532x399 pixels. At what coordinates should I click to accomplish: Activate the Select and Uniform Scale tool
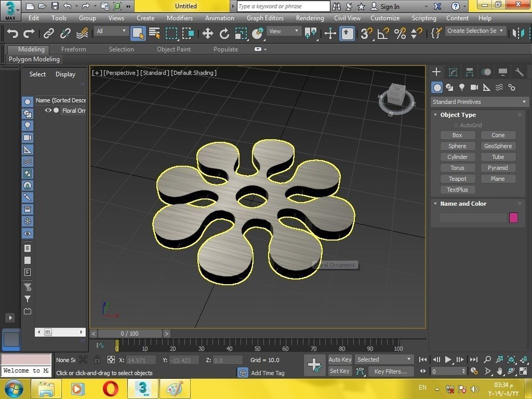(241, 33)
